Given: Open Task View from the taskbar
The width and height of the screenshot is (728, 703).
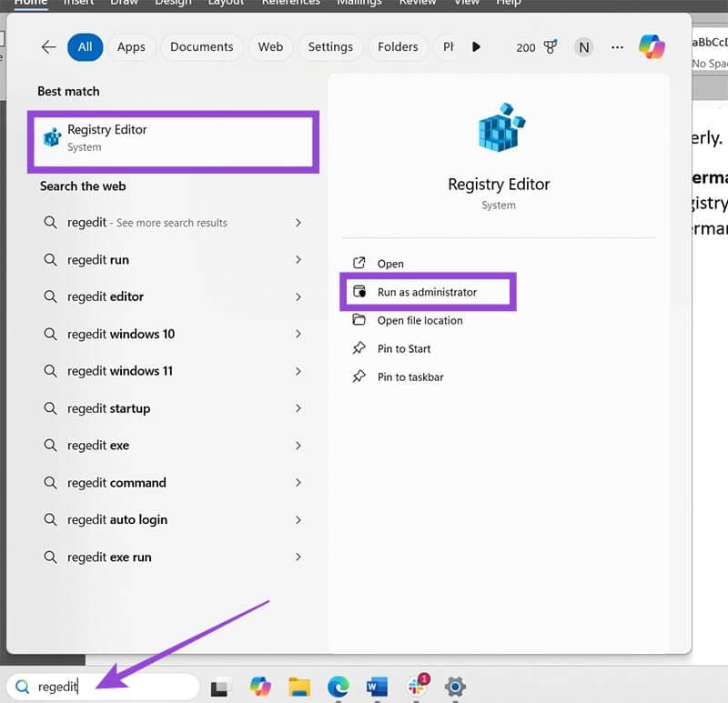Looking at the screenshot, I should pos(219,688).
